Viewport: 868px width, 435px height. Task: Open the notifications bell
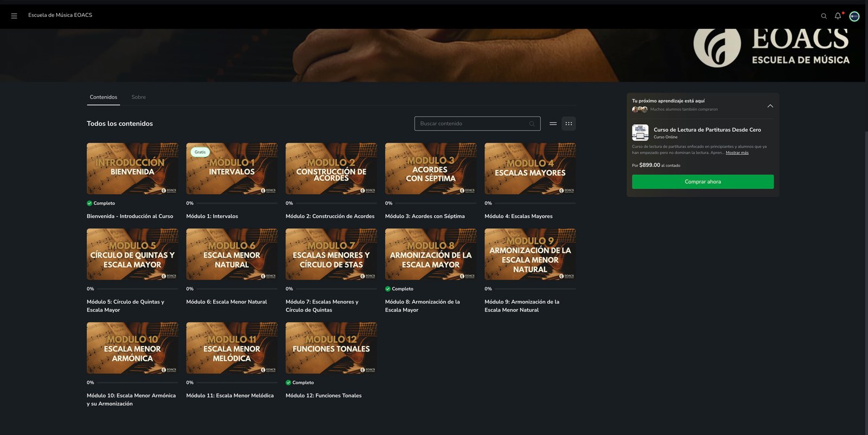point(838,16)
